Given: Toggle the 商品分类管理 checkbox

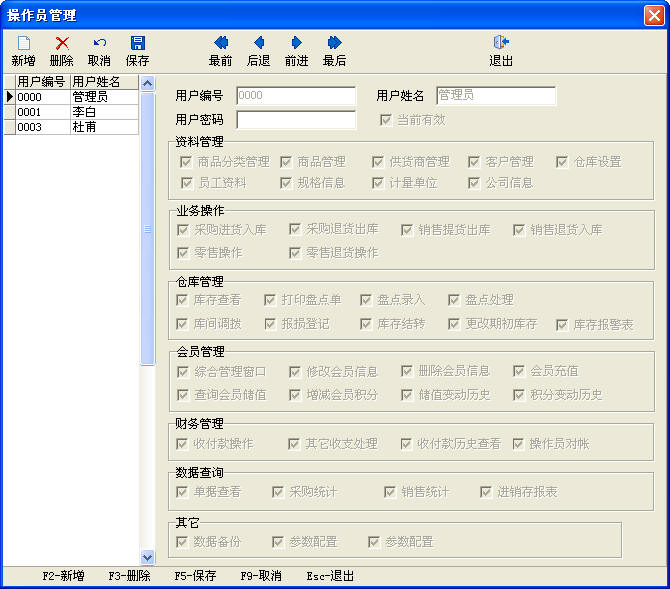Looking at the screenshot, I should [x=186, y=162].
